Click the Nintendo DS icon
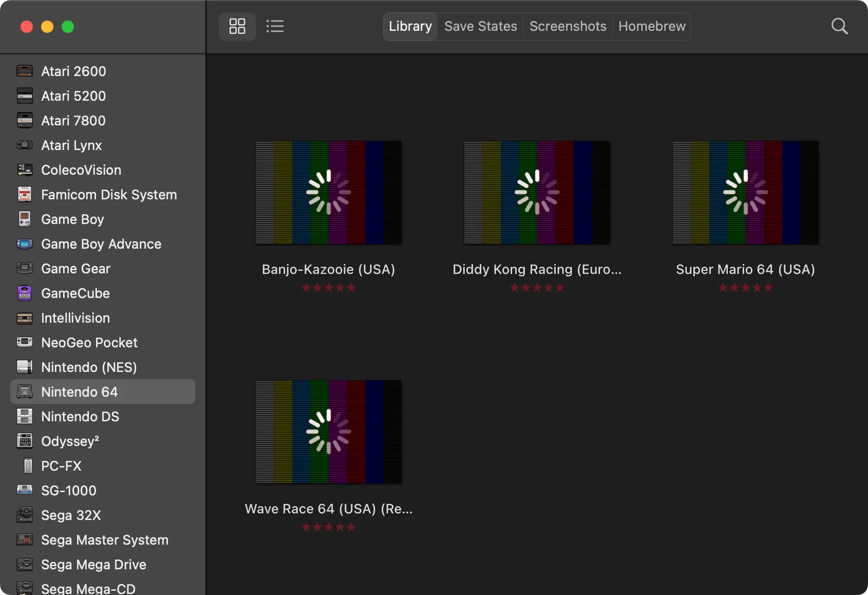Image resolution: width=868 pixels, height=595 pixels. point(25,416)
